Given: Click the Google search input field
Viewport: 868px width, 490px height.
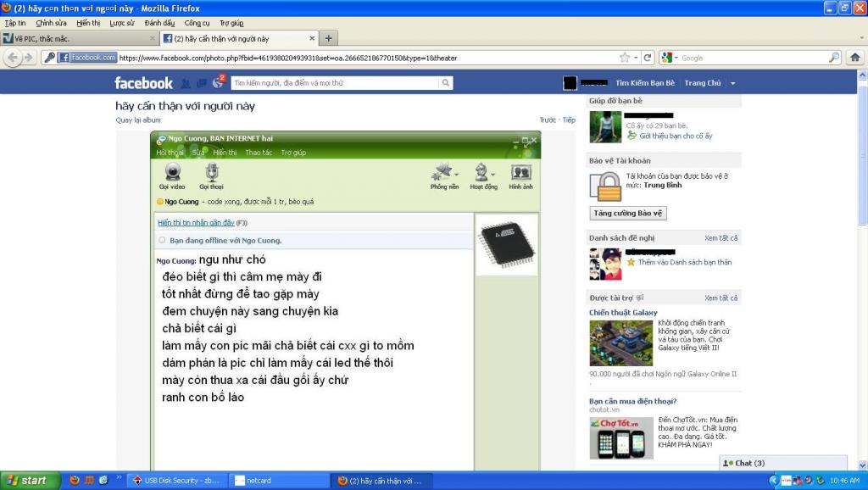Looking at the screenshot, I should click(754, 58).
